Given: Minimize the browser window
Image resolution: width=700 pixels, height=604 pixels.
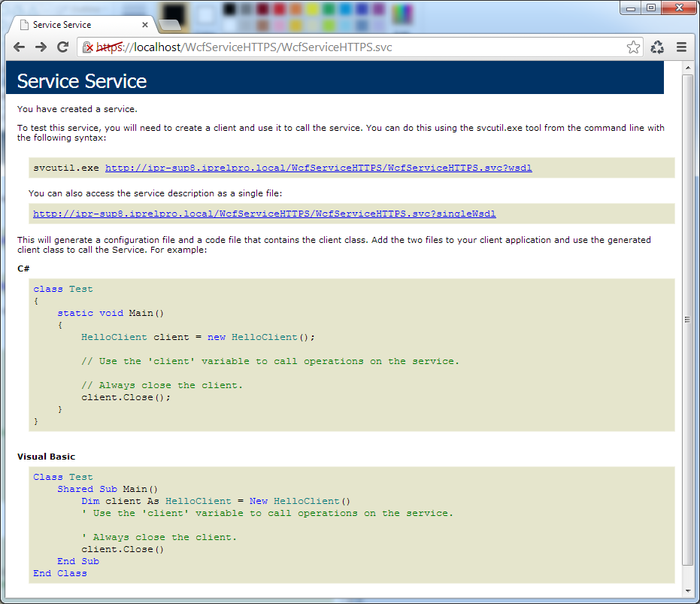Looking at the screenshot, I should tap(631, 8).
